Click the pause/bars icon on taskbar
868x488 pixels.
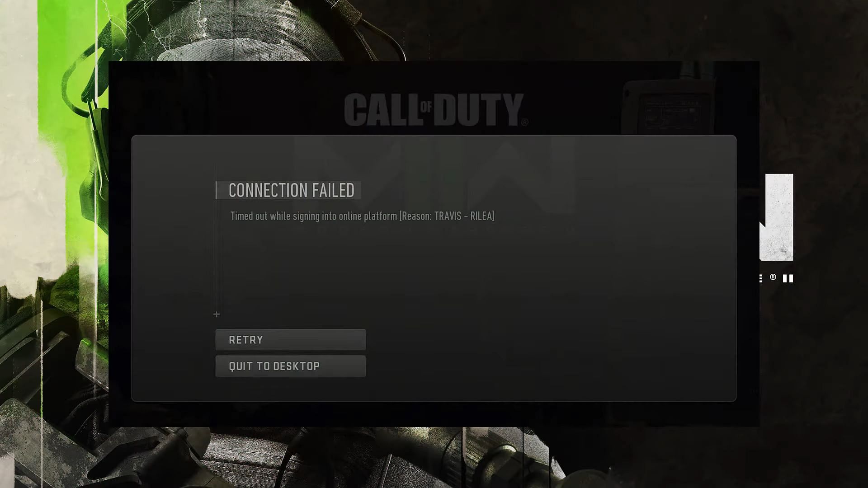pyautogui.click(x=788, y=278)
